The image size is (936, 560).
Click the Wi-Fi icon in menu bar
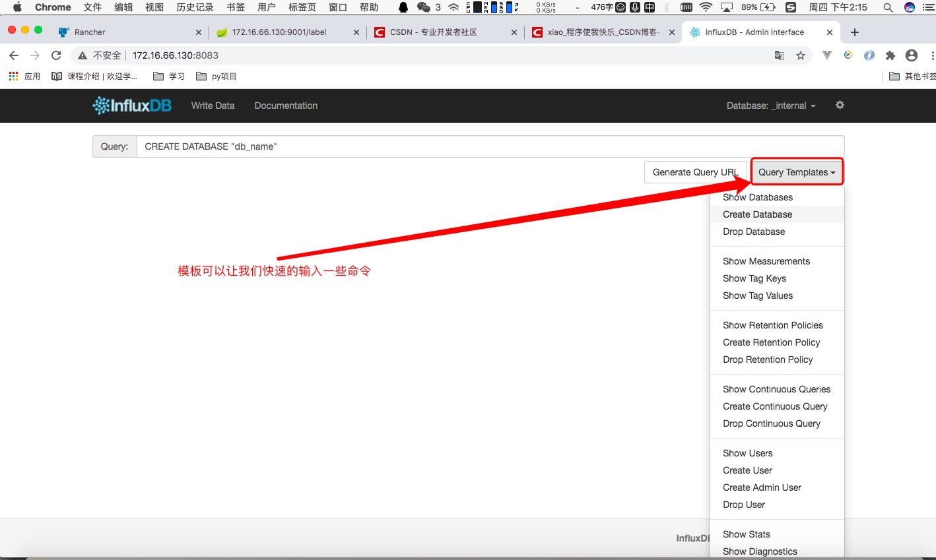(706, 7)
